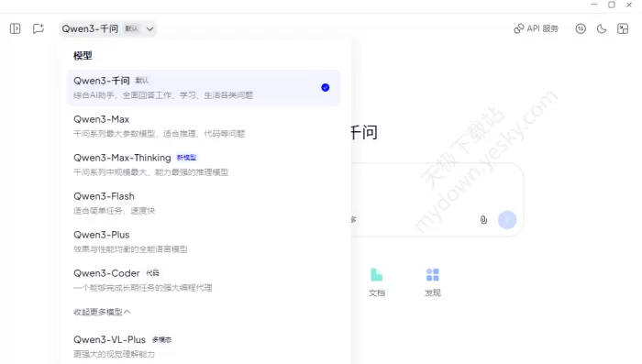Screen dimensions: 642x364
Task: Choose Qwen3-Max model option
Action: (x=204, y=127)
